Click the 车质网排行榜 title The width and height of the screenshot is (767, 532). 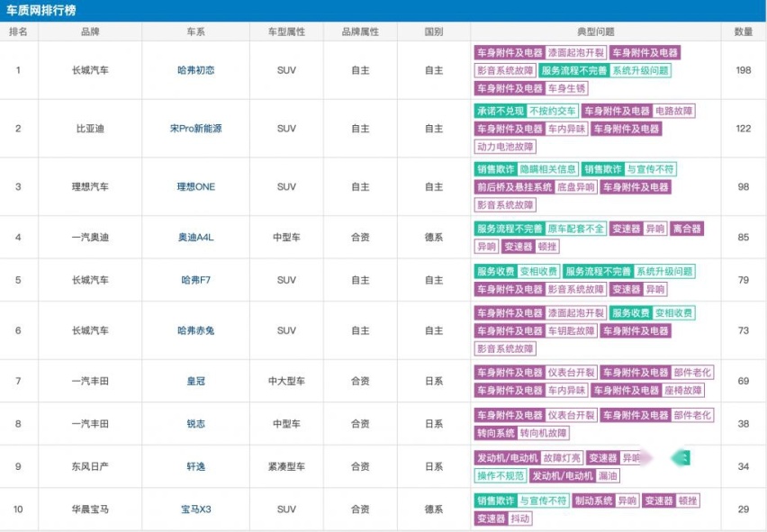41,10
